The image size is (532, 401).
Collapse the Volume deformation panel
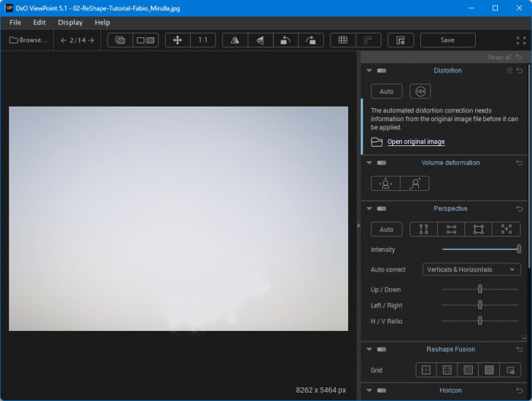[369, 163]
